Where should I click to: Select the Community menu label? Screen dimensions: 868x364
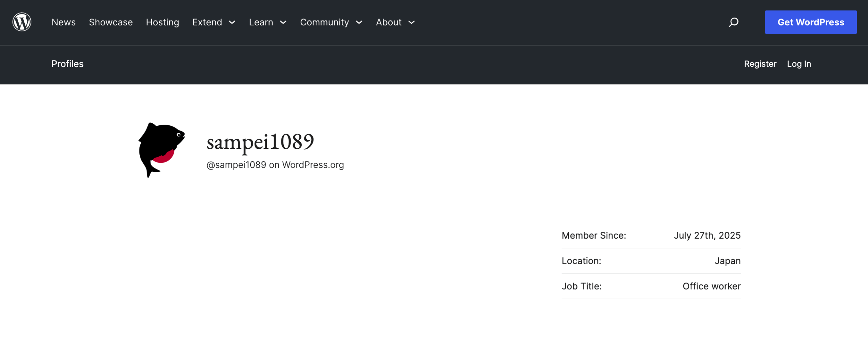tap(324, 22)
